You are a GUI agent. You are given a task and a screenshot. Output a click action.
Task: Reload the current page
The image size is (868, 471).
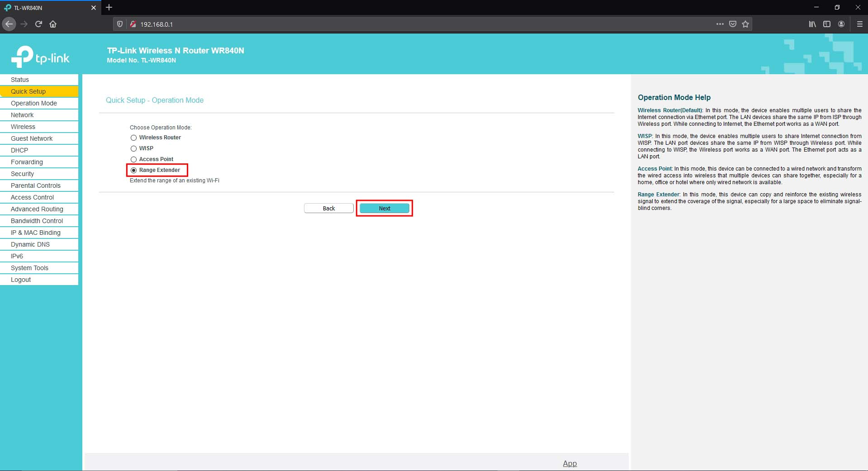pos(38,24)
